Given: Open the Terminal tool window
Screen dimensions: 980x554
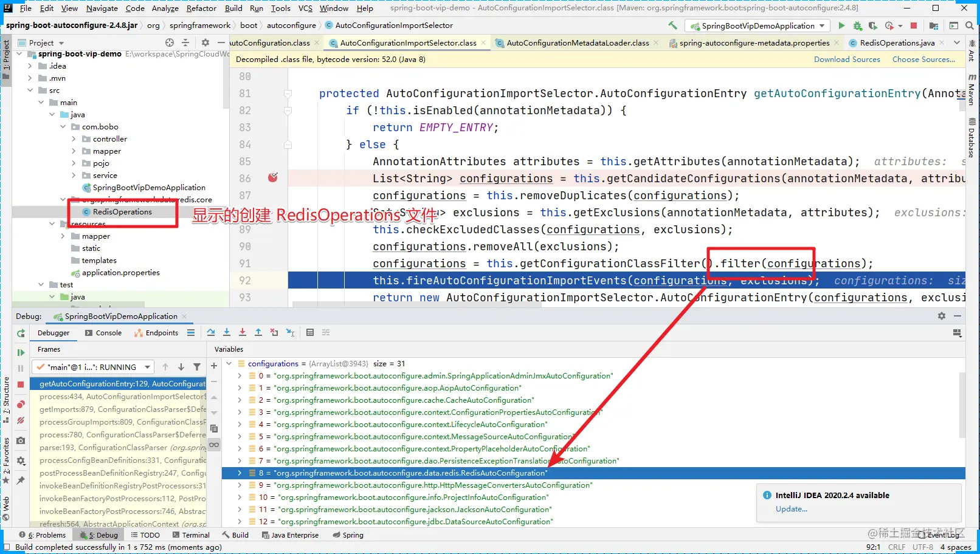Looking at the screenshot, I should coord(190,535).
